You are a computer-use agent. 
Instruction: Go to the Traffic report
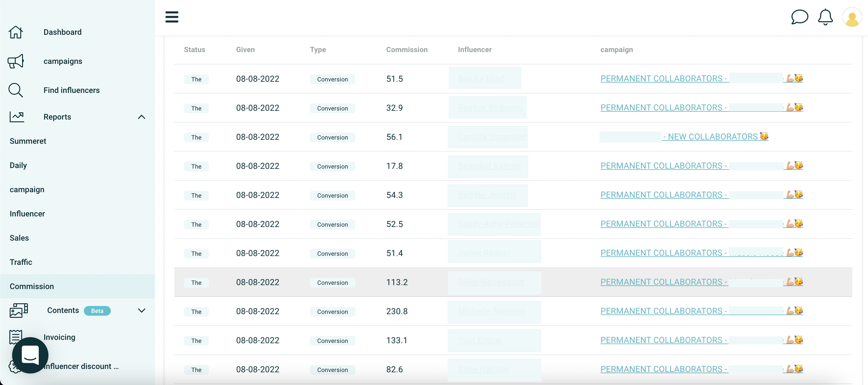pos(21,262)
